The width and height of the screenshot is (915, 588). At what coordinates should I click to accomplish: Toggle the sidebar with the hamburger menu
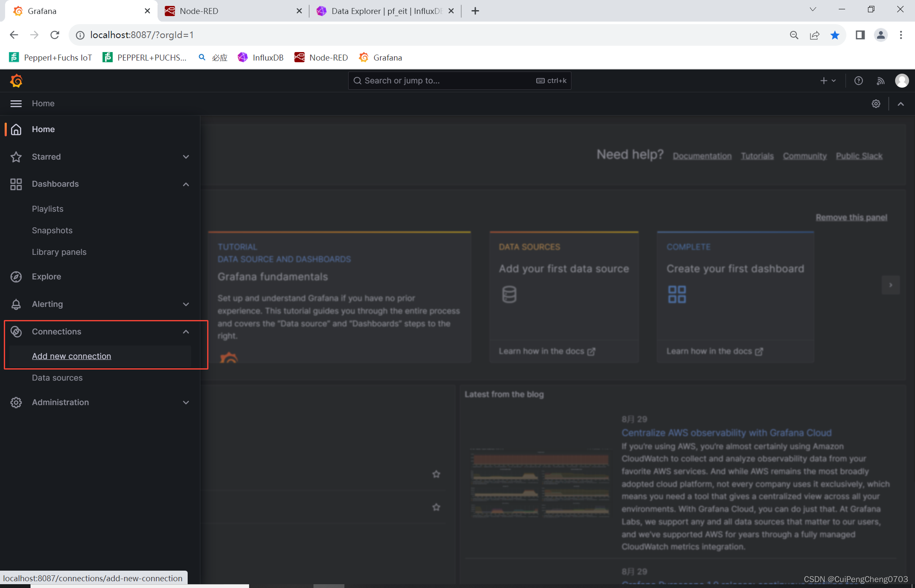click(16, 103)
